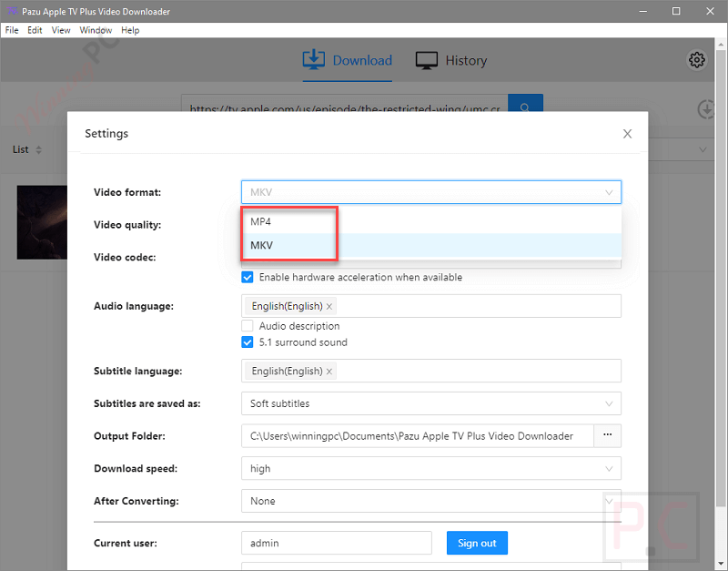Maximize the Pazu window
Viewport: 728px width, 571px height.
(676, 11)
